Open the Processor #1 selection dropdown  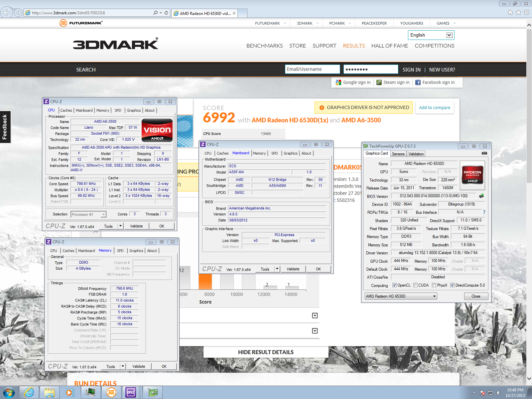pyautogui.click(x=88, y=214)
